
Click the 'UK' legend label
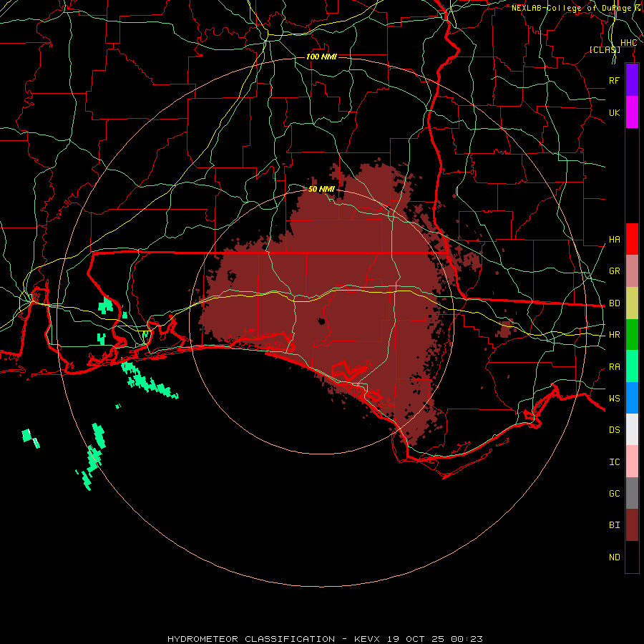(614, 112)
